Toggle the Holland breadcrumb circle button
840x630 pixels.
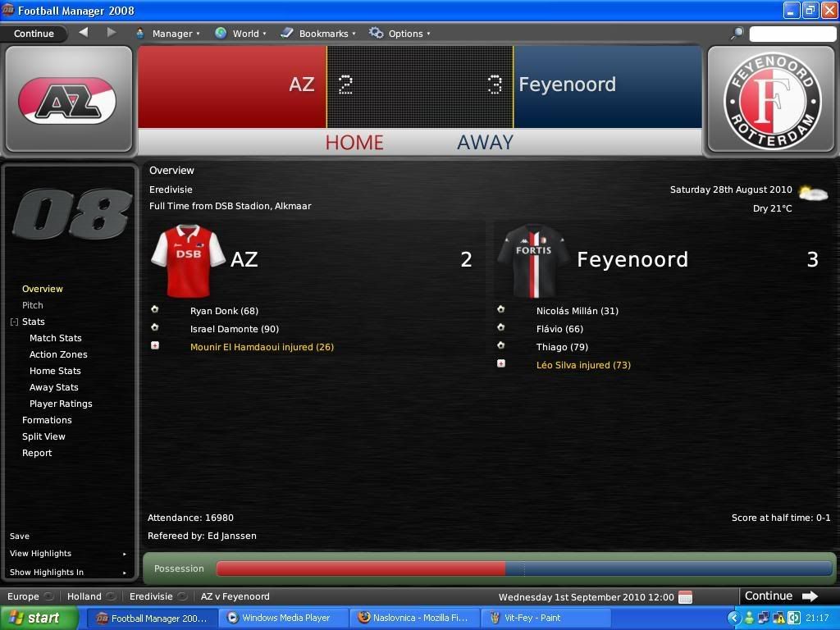[112, 596]
